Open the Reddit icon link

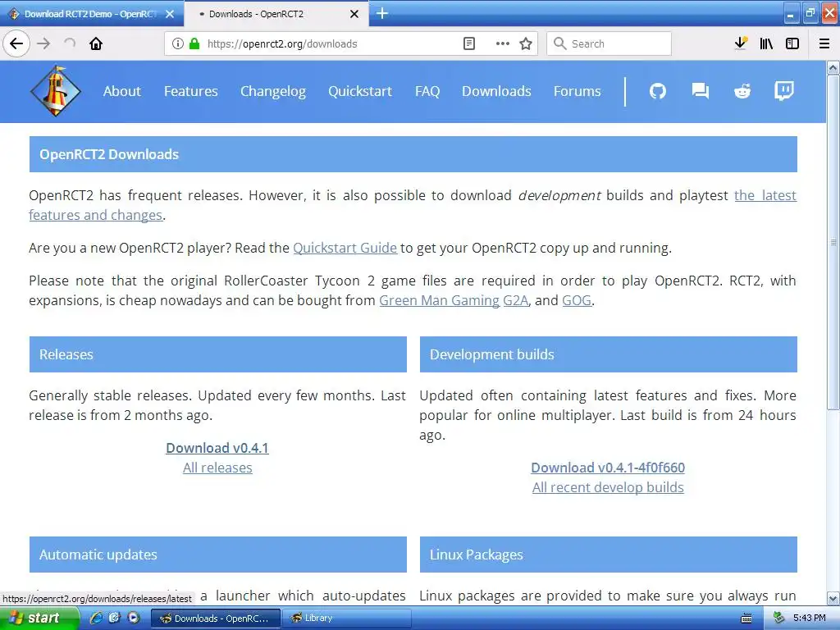pos(742,91)
